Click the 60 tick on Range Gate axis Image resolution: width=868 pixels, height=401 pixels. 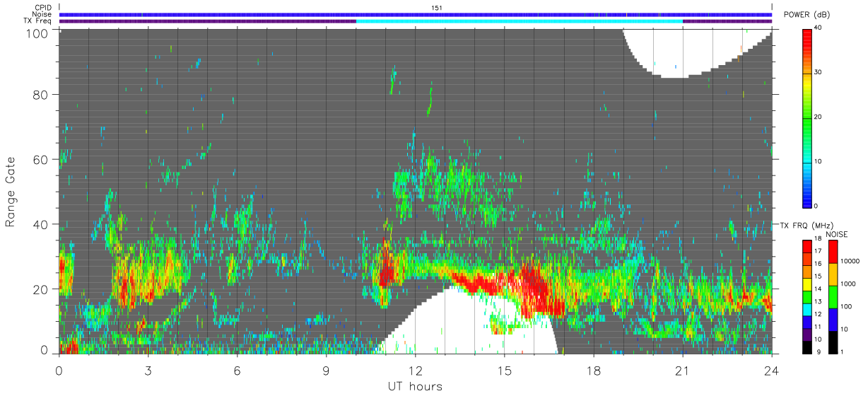42,159
